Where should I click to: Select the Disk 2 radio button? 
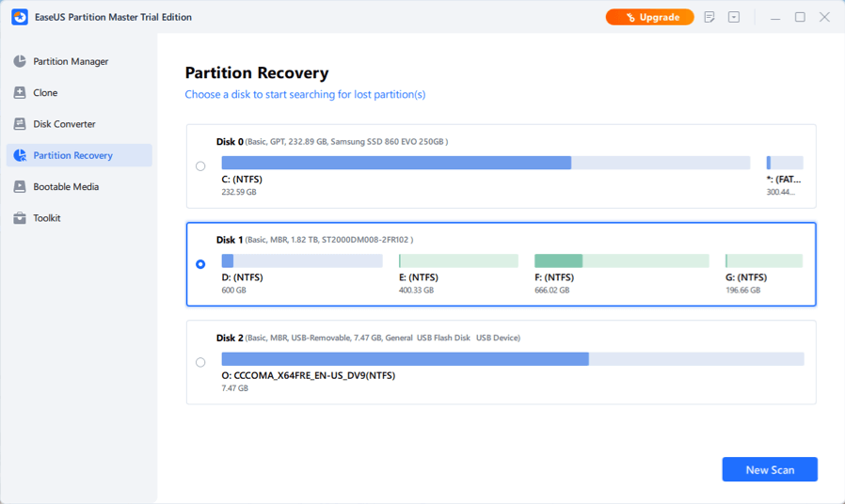(x=200, y=362)
